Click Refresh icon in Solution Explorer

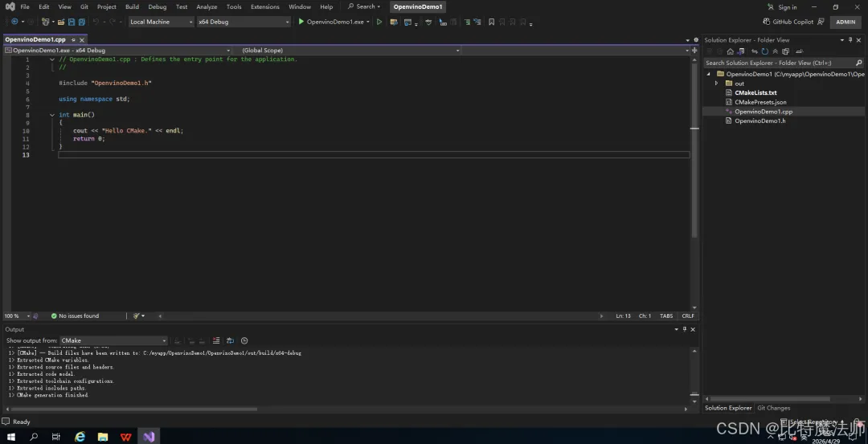[764, 51]
